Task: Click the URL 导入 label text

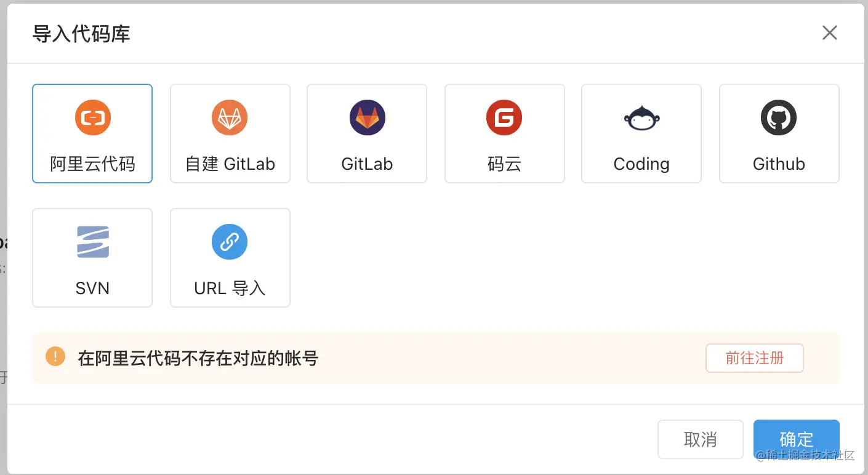Action: click(230, 289)
